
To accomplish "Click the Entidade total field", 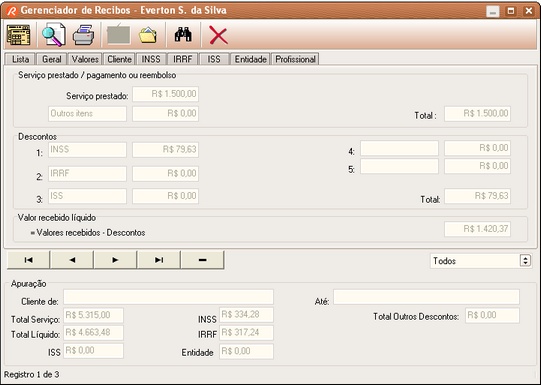I will click(x=246, y=351).
